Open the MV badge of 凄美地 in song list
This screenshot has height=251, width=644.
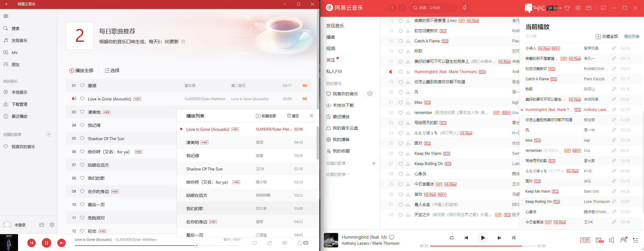[107, 112]
